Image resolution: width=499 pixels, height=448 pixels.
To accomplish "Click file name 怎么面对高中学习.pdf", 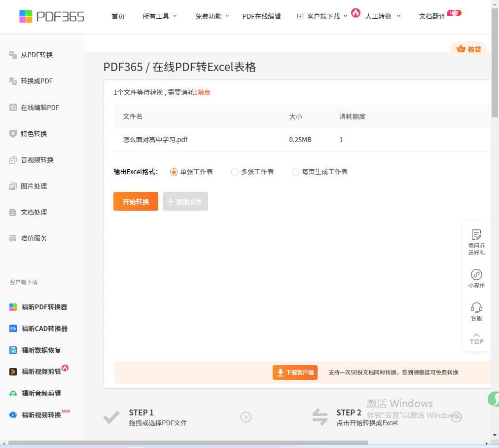I will (x=155, y=140).
